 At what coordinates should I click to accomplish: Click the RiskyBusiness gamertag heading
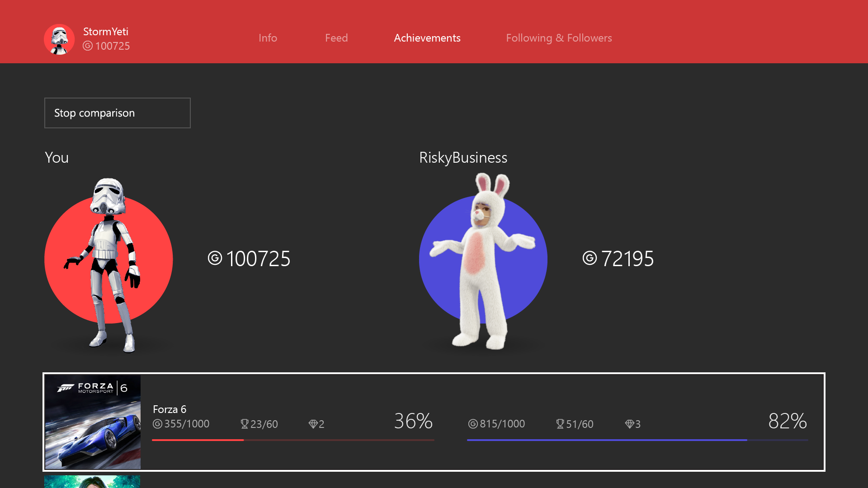point(463,158)
